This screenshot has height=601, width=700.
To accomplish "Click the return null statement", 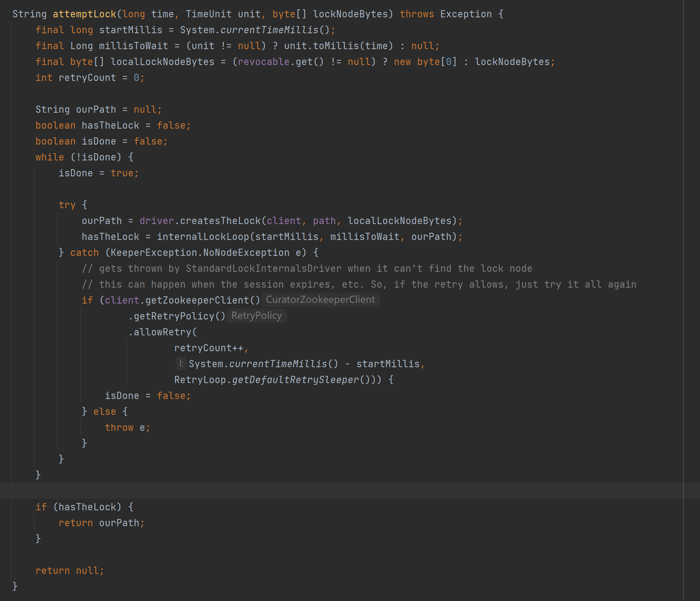I will (x=69, y=571).
